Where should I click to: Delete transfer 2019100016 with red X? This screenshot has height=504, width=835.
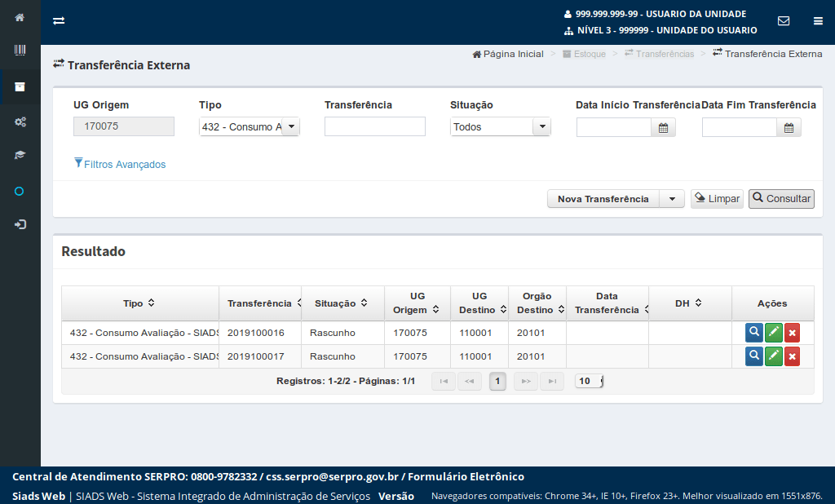pos(792,333)
